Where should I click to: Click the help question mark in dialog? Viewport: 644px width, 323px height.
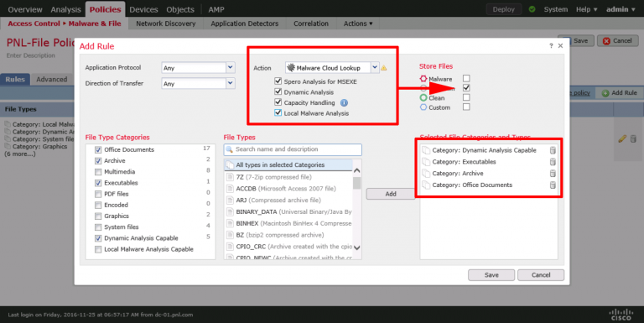[x=551, y=46]
